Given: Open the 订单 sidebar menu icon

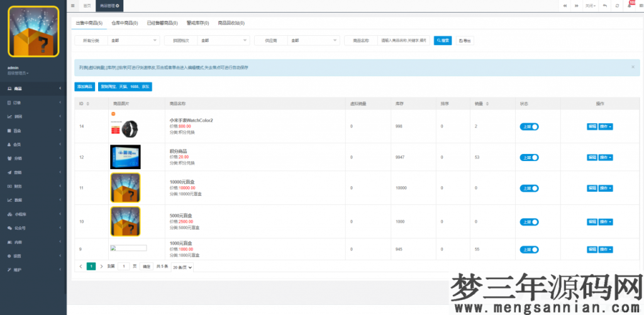Looking at the screenshot, I should tap(9, 102).
